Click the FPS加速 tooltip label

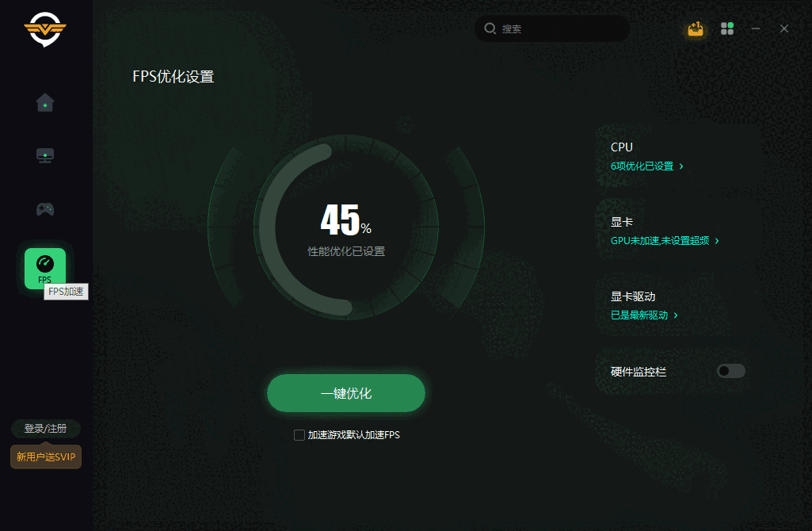(67, 292)
